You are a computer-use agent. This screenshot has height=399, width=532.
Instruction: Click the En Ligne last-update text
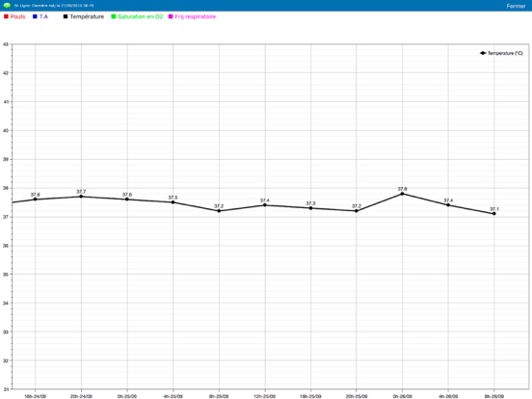pos(54,6)
